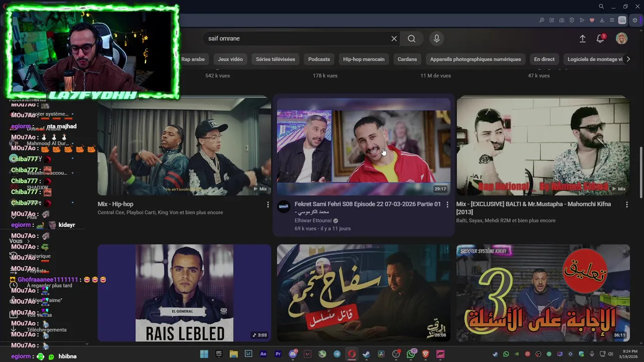The height and width of the screenshot is (362, 644).
Task: Open Adobe Lightroom from the taskbar
Action: (249, 354)
